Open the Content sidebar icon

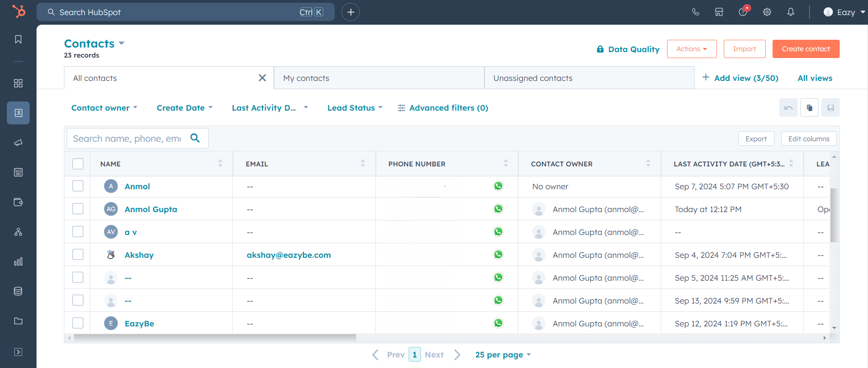point(18,172)
